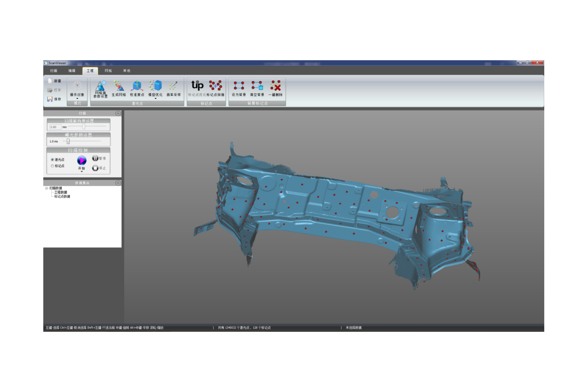Collapse the 扫描数据 tree node

[x=47, y=188]
